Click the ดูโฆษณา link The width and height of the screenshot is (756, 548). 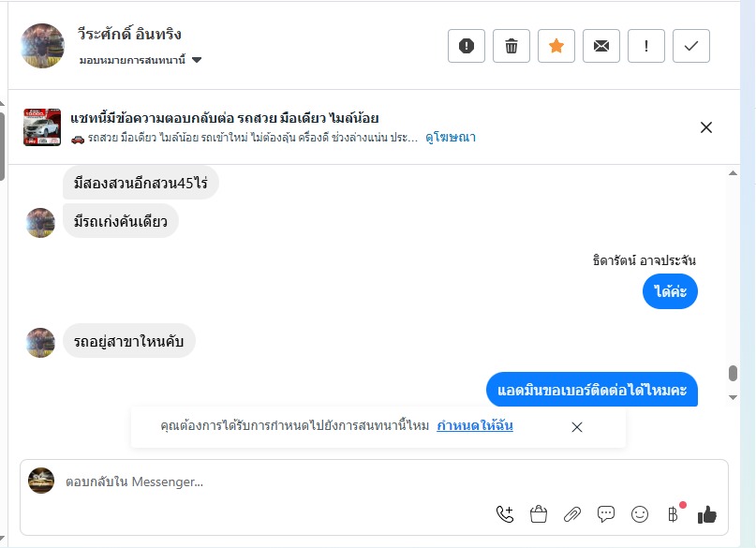[451, 138]
